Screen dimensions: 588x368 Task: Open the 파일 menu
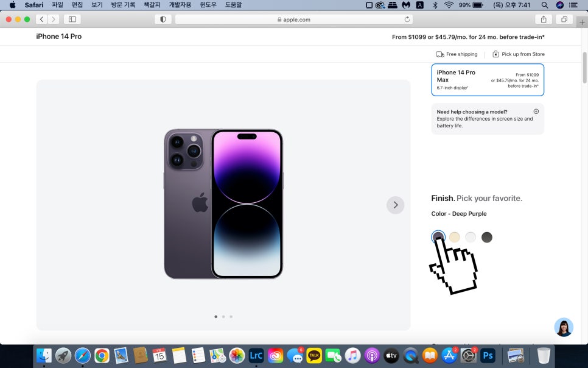point(57,5)
